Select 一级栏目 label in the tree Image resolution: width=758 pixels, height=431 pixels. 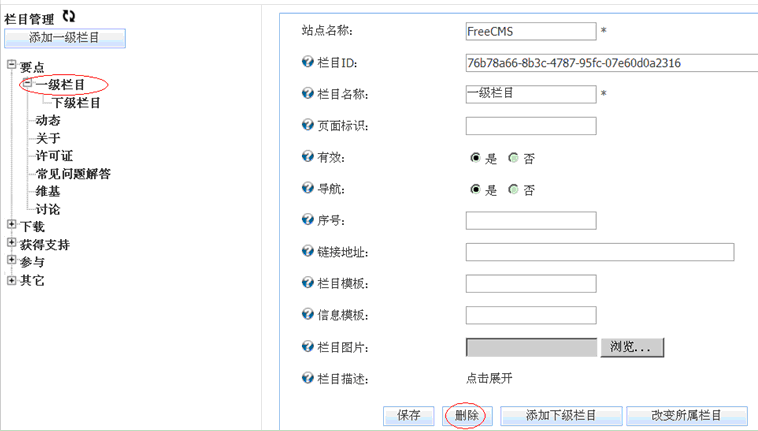pos(60,85)
